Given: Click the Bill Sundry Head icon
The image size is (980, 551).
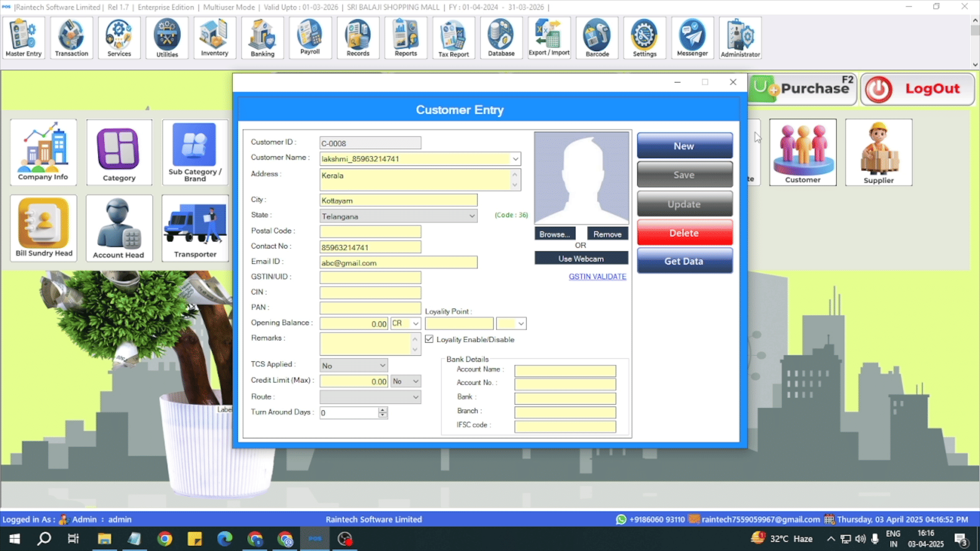Looking at the screenshot, I should click(44, 228).
